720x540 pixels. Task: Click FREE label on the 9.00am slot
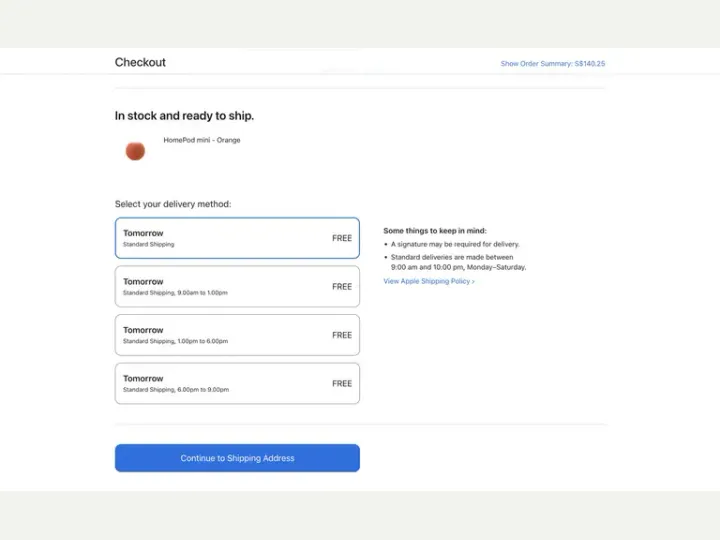pos(342,287)
